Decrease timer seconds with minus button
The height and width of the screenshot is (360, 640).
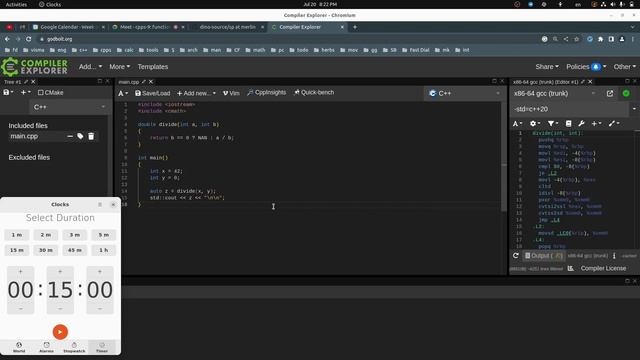[x=100, y=309]
